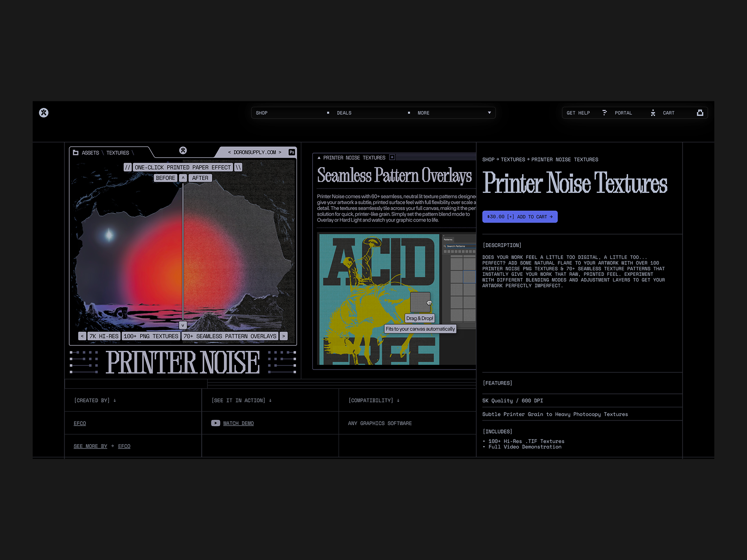
Task: Click Subtle Printer Grain to Heavy Photocopy row
Action: pyautogui.click(x=582, y=414)
